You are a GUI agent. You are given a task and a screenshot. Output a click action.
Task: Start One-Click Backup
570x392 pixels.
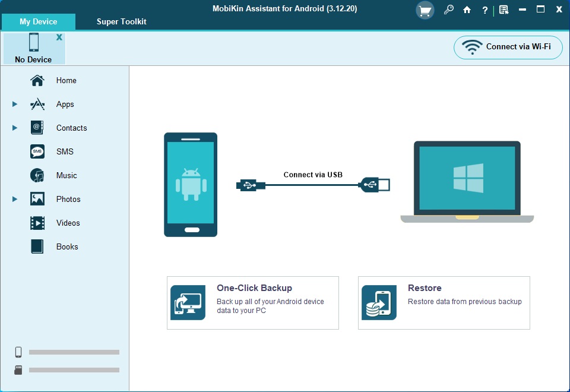click(253, 302)
